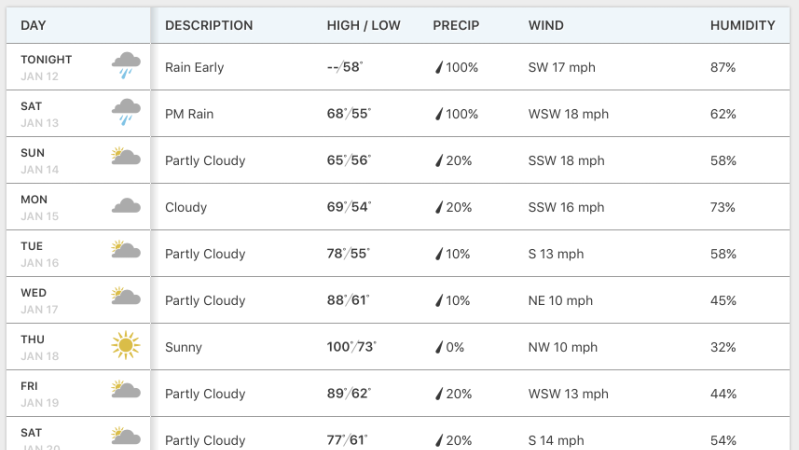Click the raindrop icon next to Tonight's 100%
The image size is (799, 450).
(439, 67)
